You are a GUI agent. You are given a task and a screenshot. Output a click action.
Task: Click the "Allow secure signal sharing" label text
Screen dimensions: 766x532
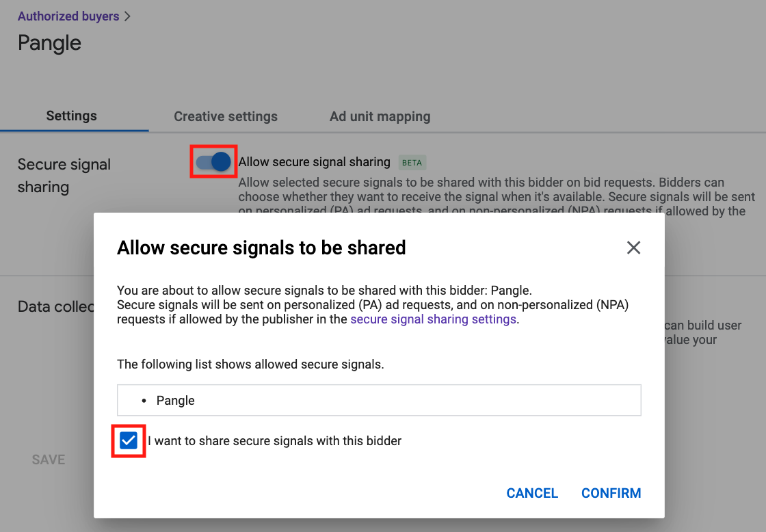point(314,161)
